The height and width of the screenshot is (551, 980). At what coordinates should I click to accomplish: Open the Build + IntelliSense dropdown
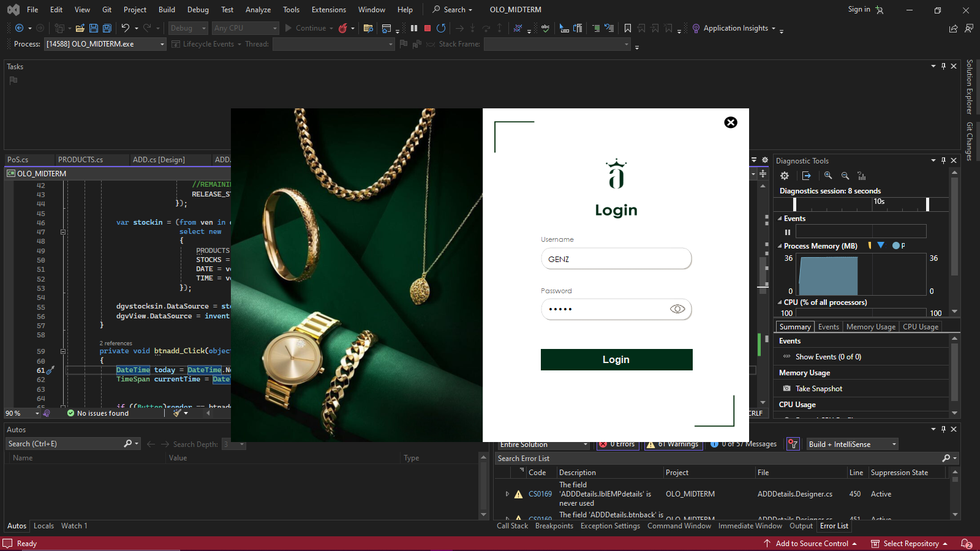click(x=852, y=444)
